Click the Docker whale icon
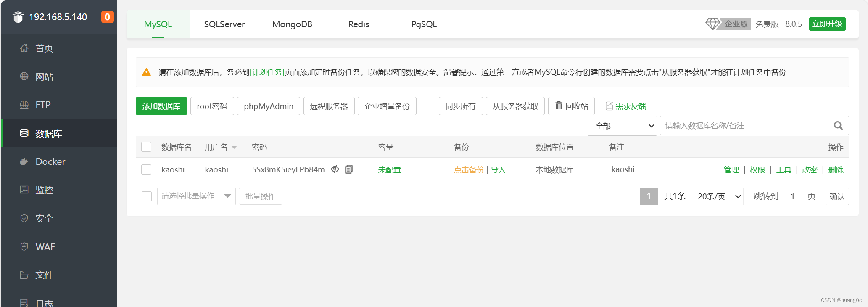868x307 pixels. click(24, 161)
